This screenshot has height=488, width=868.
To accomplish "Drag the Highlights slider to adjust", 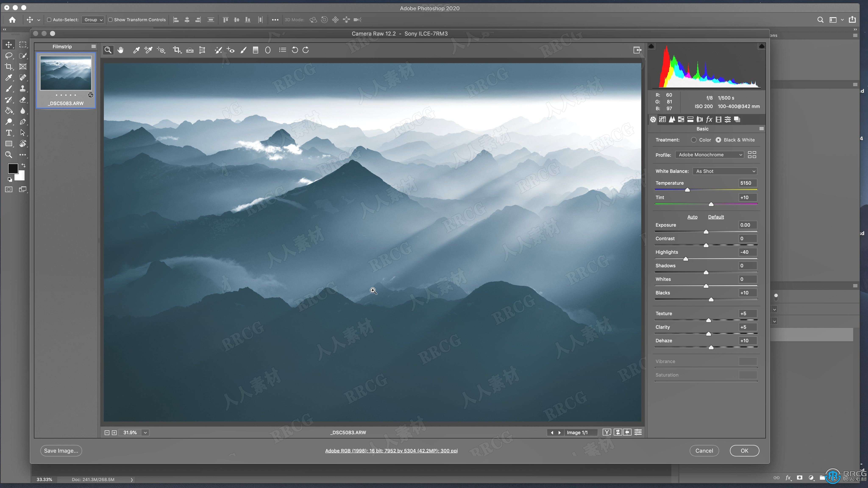I will pyautogui.click(x=686, y=259).
